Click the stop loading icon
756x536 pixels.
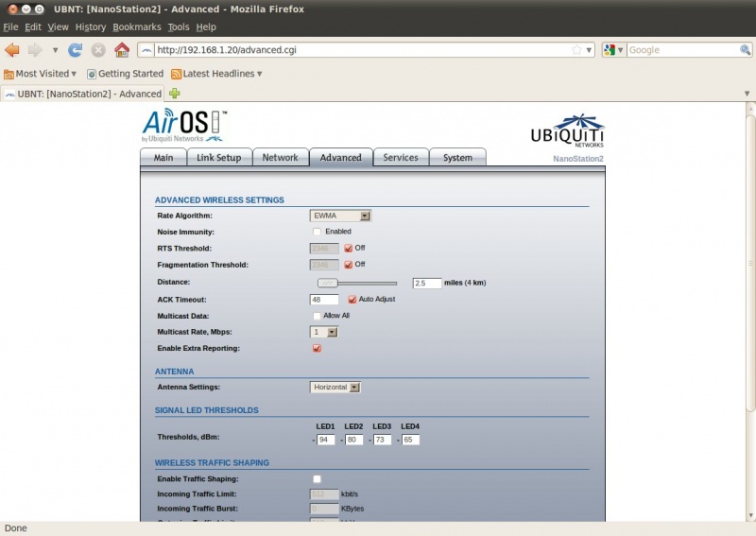[98, 50]
